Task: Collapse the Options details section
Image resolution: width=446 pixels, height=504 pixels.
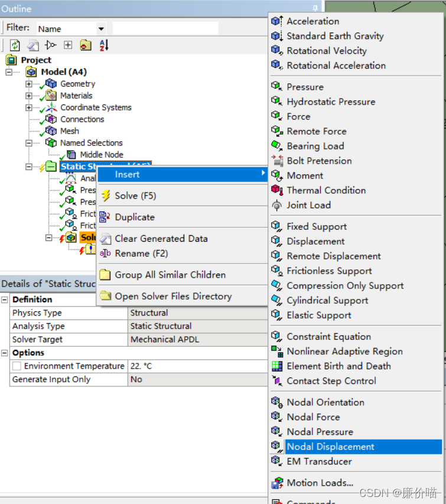Action: coord(5,353)
